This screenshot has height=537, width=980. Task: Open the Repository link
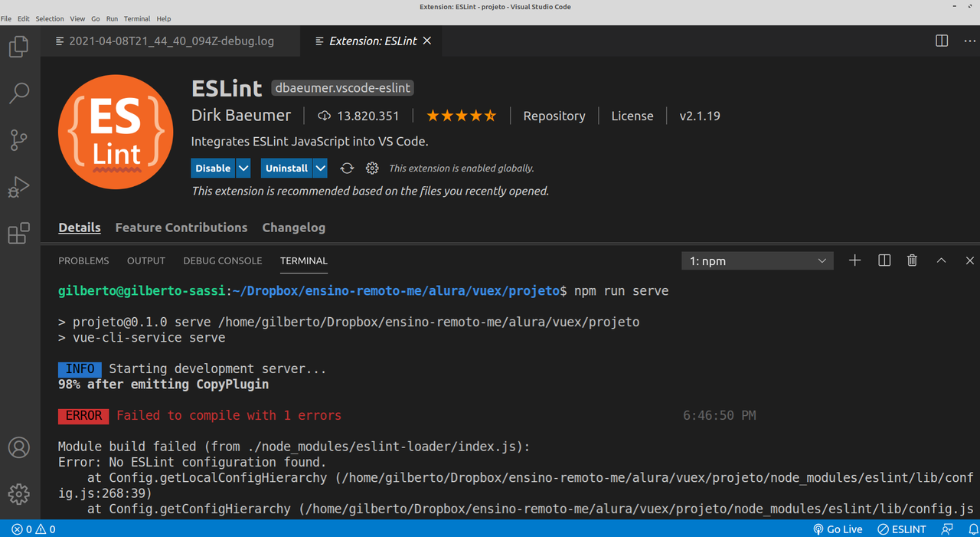coord(554,116)
